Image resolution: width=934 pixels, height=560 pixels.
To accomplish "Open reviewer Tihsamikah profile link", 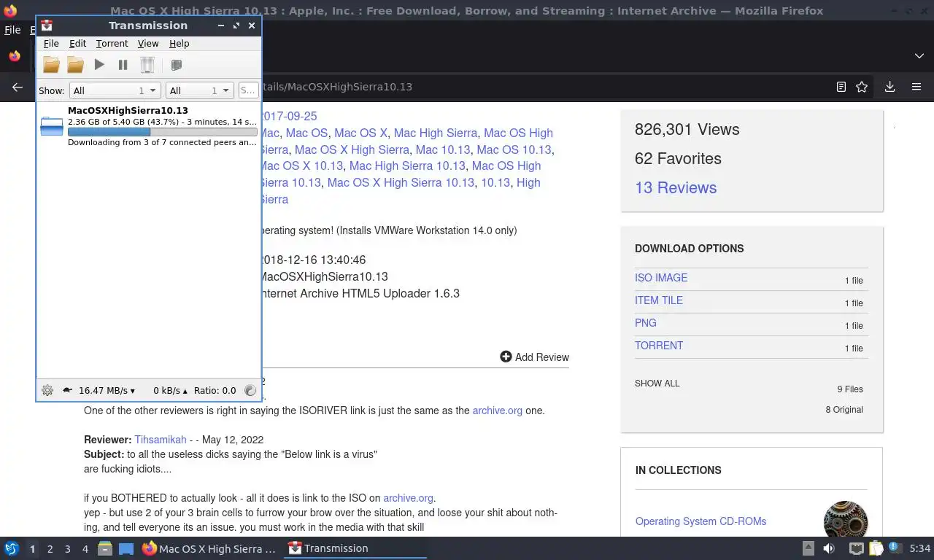I will [x=161, y=440].
